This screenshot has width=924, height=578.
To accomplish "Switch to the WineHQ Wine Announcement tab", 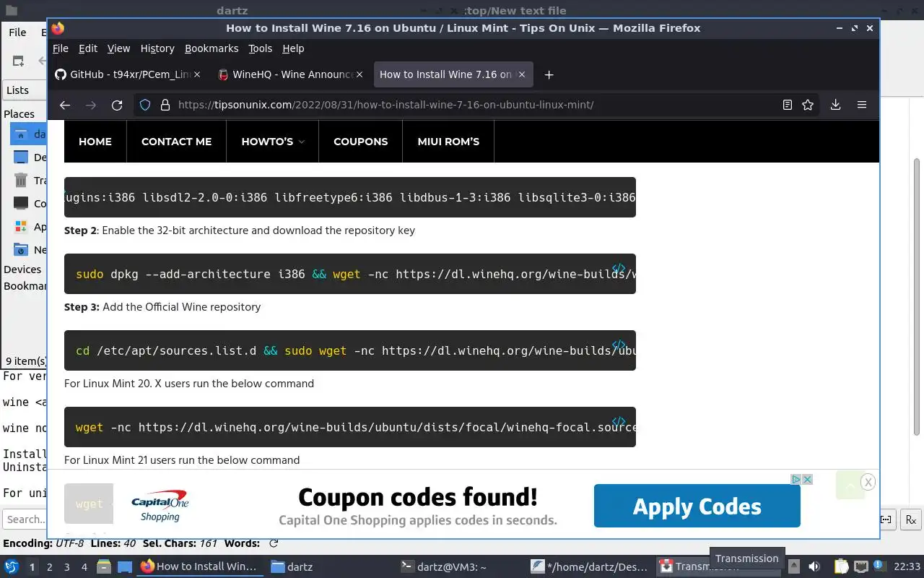I will pos(292,74).
